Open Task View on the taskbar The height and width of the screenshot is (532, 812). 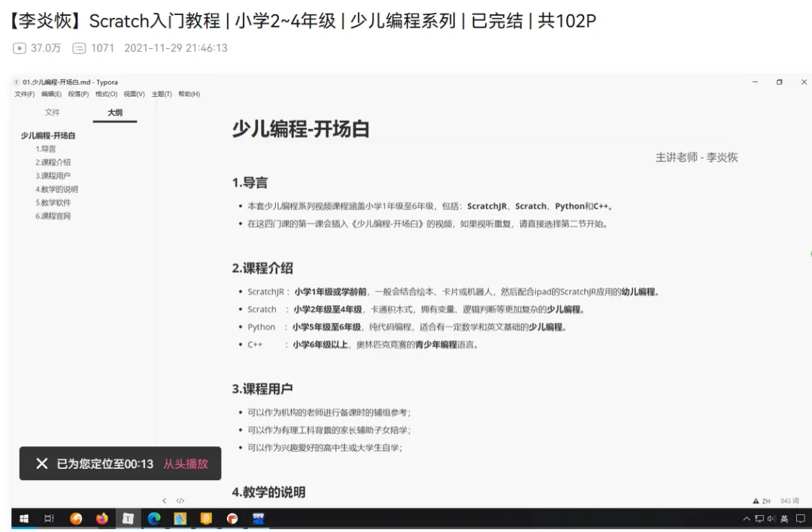[49, 518]
